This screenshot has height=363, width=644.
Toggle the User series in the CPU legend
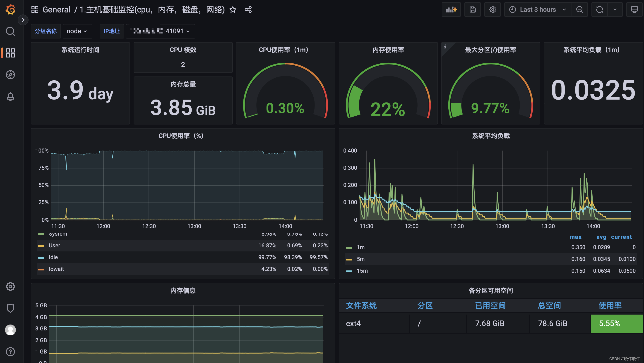55,245
